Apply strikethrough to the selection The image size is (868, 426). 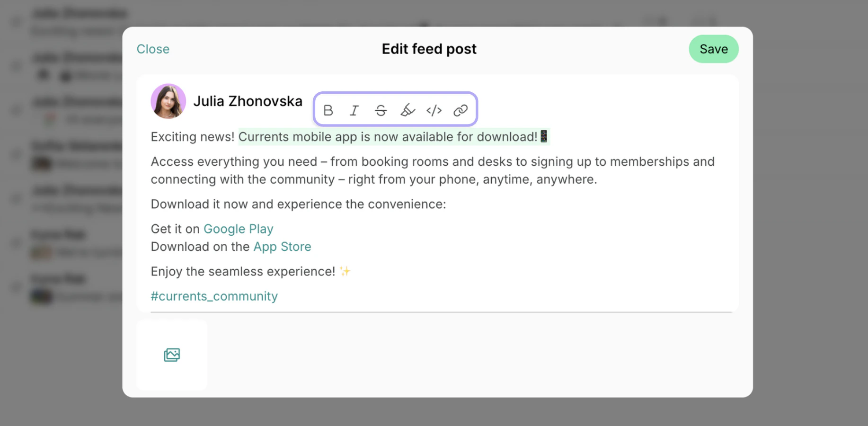[381, 110]
